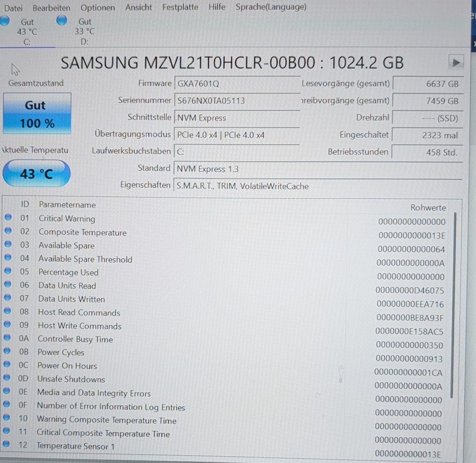Screen dimensions: 476x463
Task: Click raw value 0000000BE8A93F
Action: point(410,318)
